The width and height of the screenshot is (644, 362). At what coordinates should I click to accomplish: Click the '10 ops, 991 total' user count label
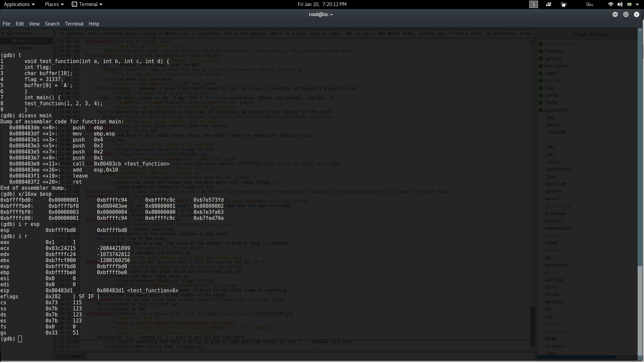[x=590, y=35]
